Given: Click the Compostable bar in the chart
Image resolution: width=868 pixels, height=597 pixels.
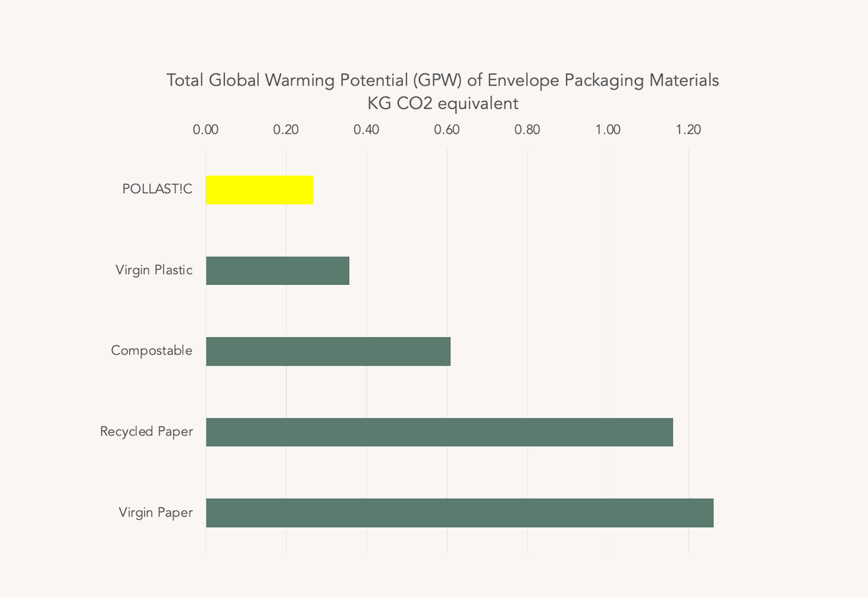Looking at the screenshot, I should pyautogui.click(x=328, y=351).
